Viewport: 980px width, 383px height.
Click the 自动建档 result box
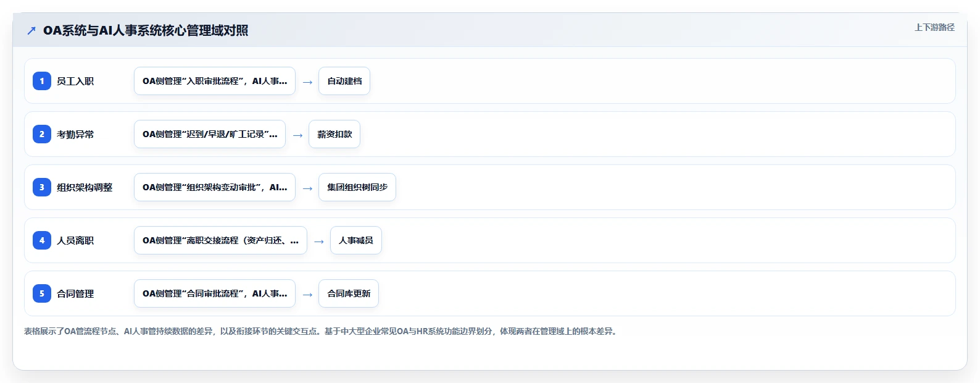344,81
